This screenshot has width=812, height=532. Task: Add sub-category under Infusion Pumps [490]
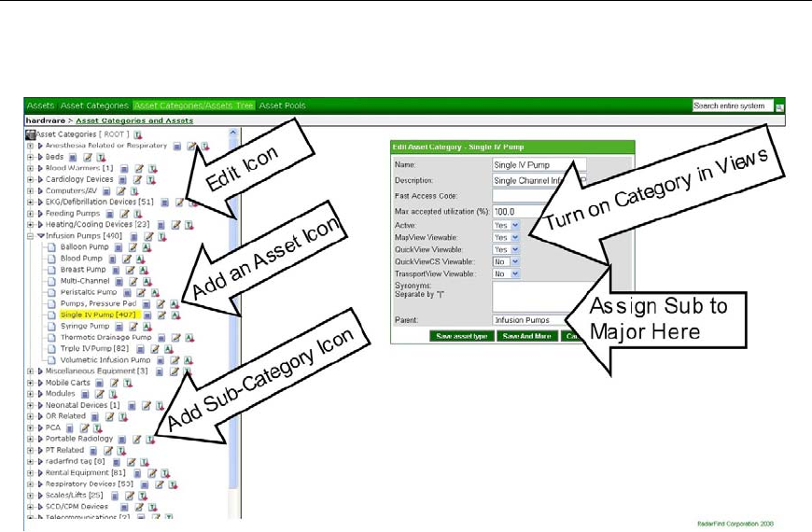(x=162, y=236)
